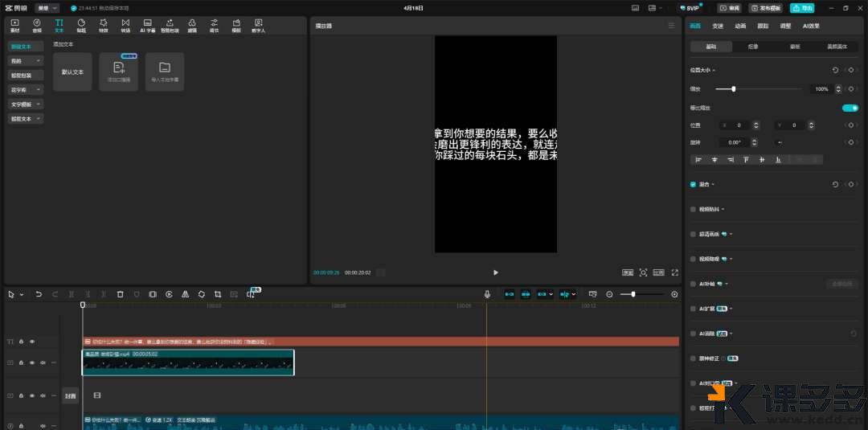Click the aspect ratio icon in the player
This screenshot has width=868, height=430.
tap(658, 272)
